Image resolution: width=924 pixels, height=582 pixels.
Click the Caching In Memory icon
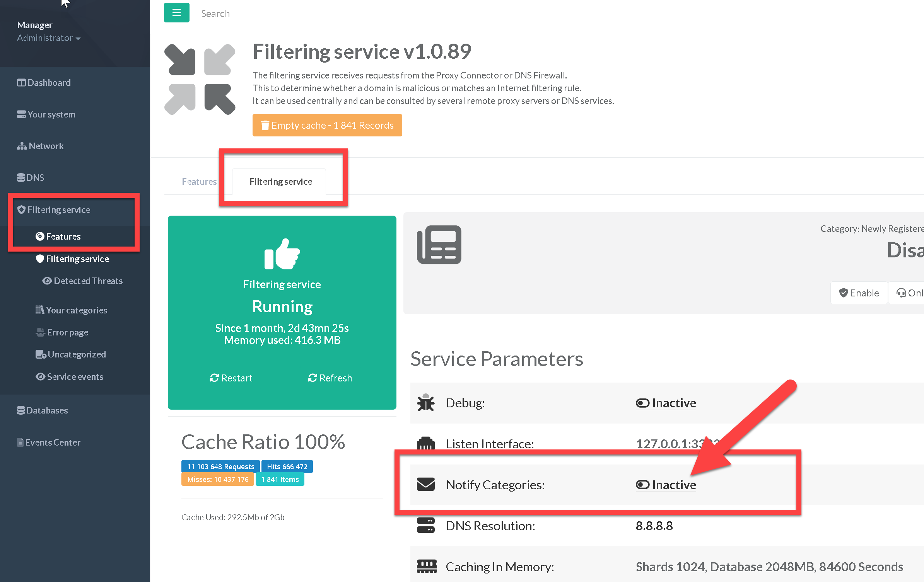pos(426,566)
